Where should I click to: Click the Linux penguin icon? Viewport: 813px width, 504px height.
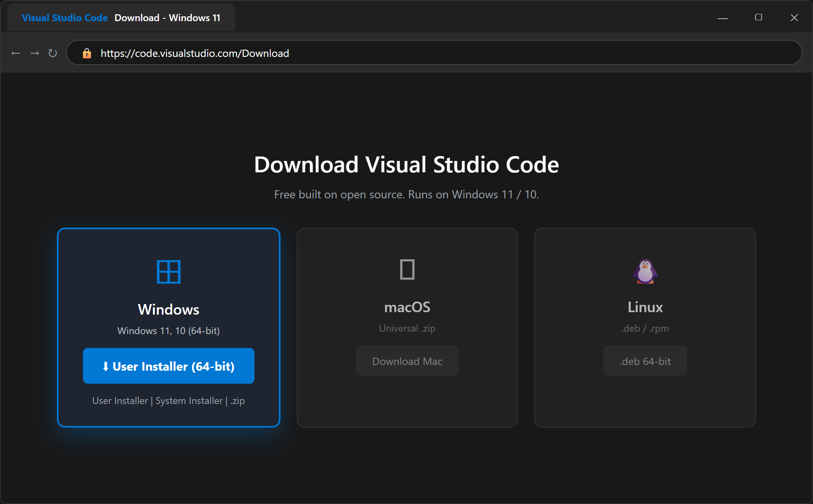(645, 271)
